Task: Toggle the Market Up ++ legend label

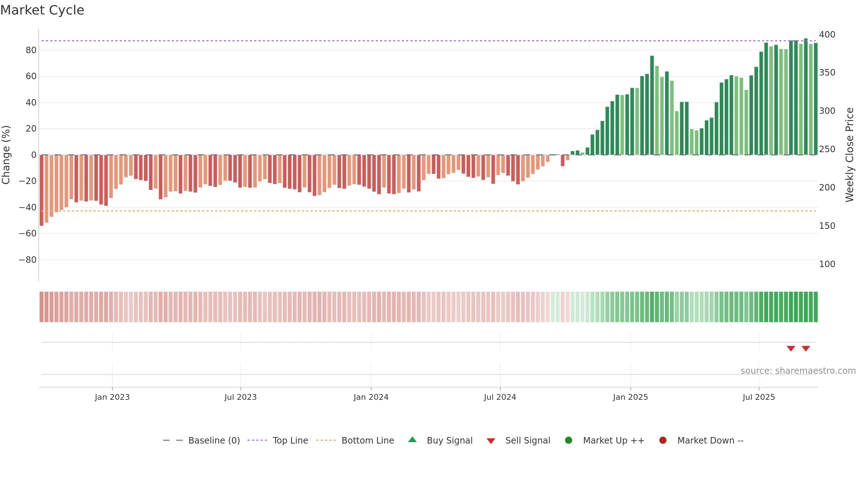Action: [x=614, y=440]
